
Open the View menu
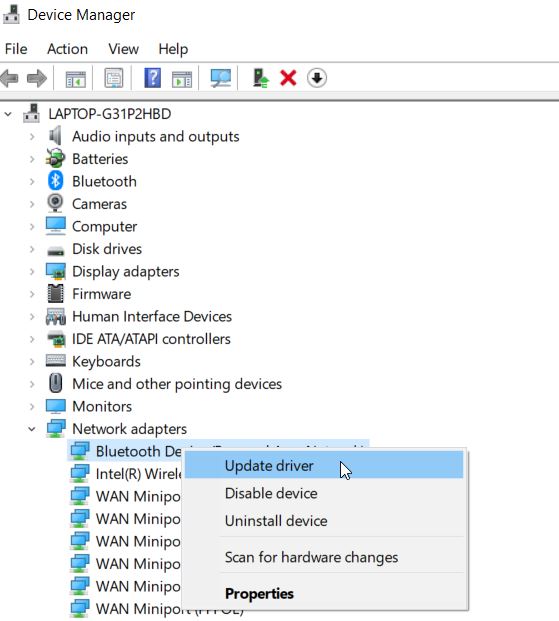(x=123, y=49)
